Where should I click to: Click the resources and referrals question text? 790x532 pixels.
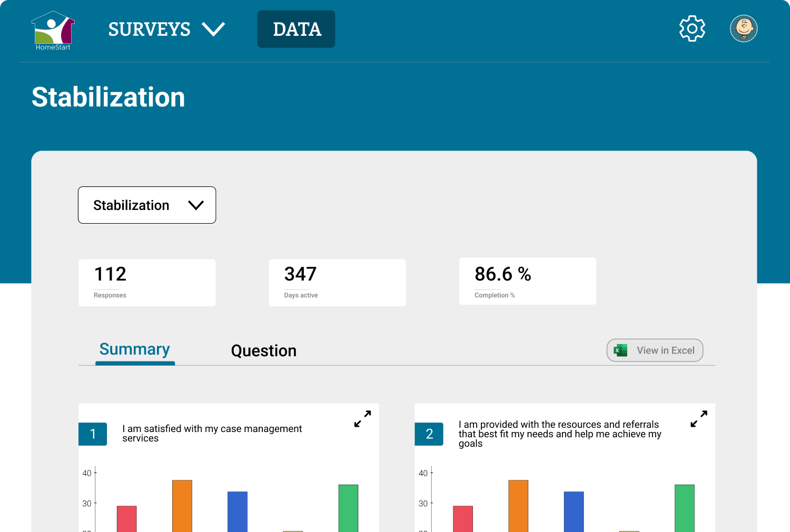[560, 434]
